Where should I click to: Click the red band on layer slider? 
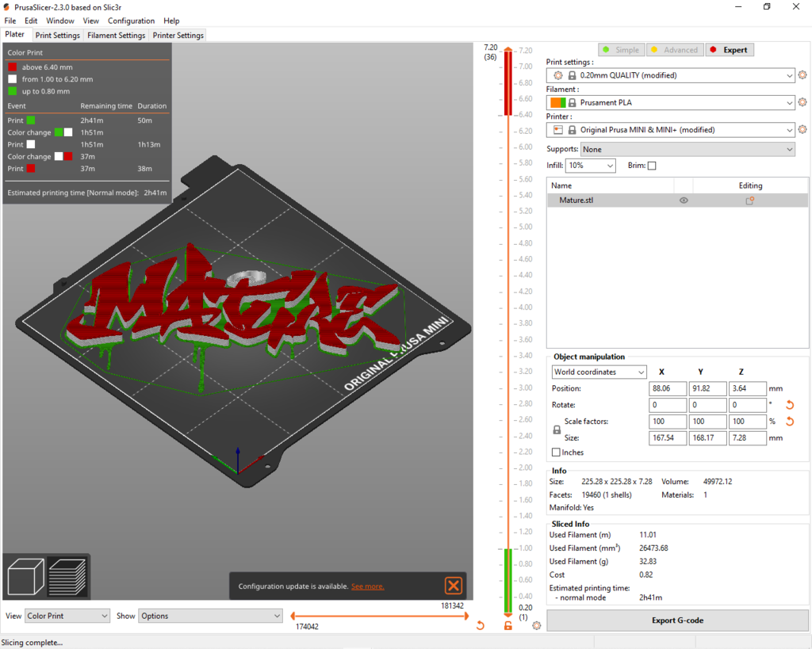pos(508,82)
